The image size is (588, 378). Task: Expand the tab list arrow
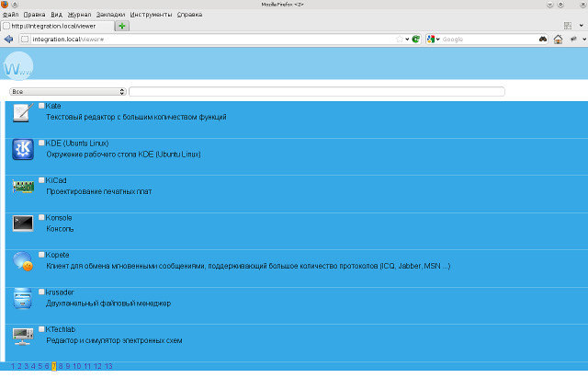pos(582,26)
